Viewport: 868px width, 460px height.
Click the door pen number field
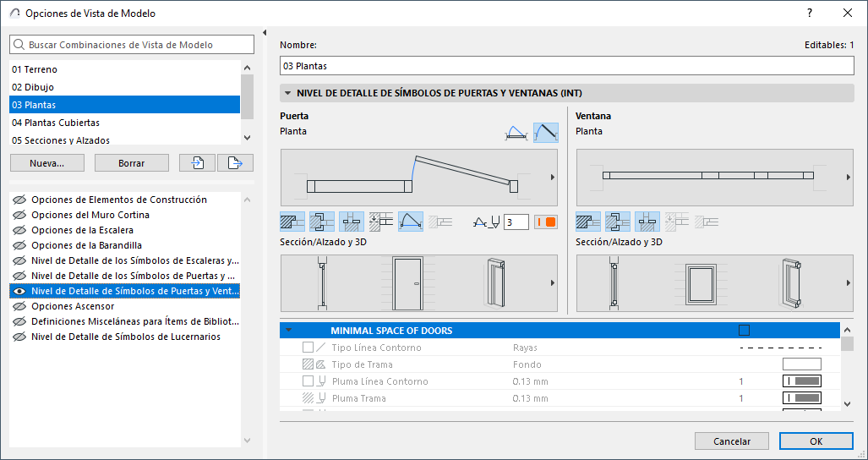(516, 222)
